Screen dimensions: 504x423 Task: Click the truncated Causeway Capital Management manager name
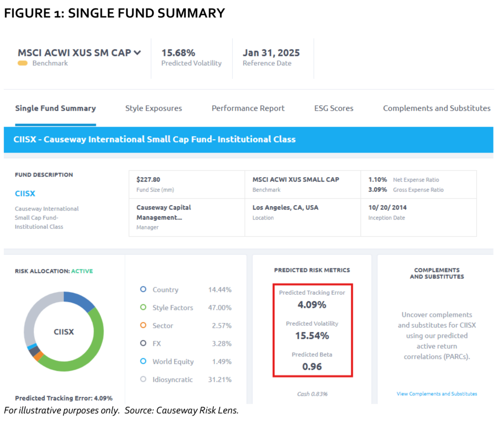tap(163, 212)
